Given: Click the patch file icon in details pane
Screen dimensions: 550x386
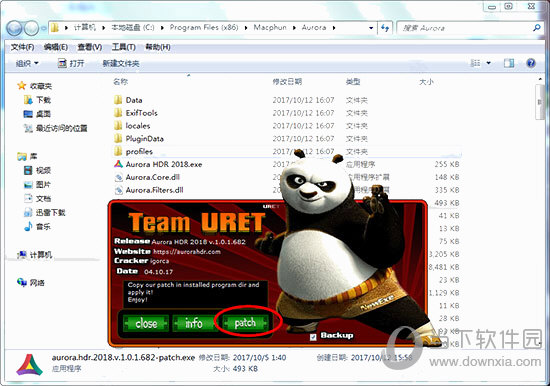Looking at the screenshot, I should click(x=29, y=365).
